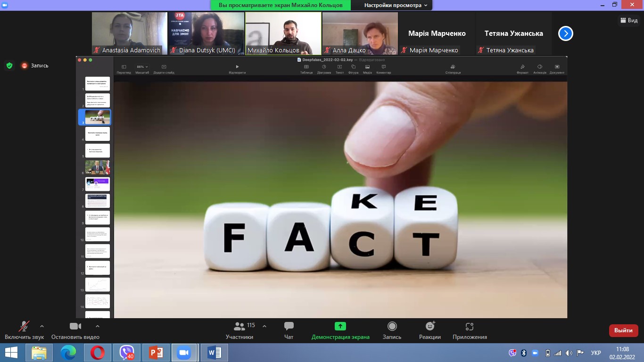Click the Record (Запись) button in toolbar
The height and width of the screenshot is (362, 644).
tap(392, 330)
